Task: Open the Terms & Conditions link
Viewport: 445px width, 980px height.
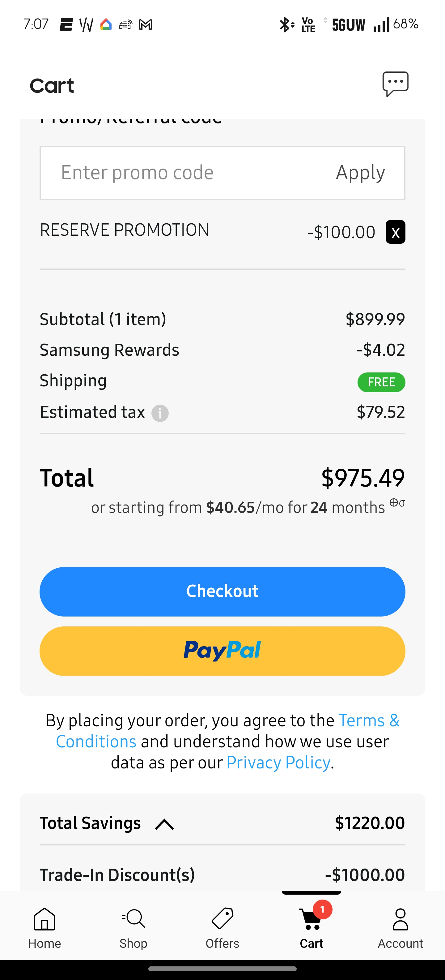Action: (227, 731)
